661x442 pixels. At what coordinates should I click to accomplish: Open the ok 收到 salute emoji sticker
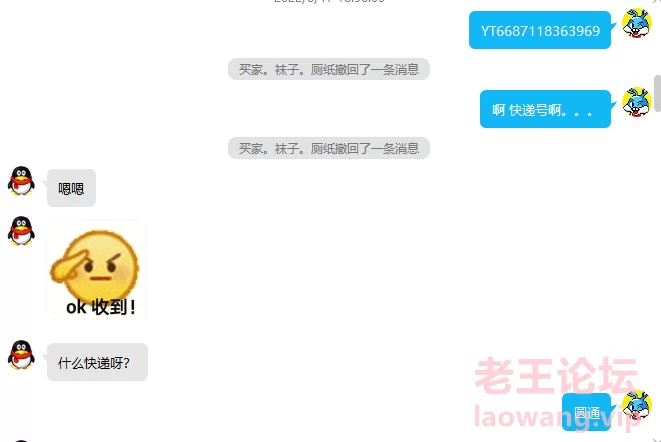[96, 270]
